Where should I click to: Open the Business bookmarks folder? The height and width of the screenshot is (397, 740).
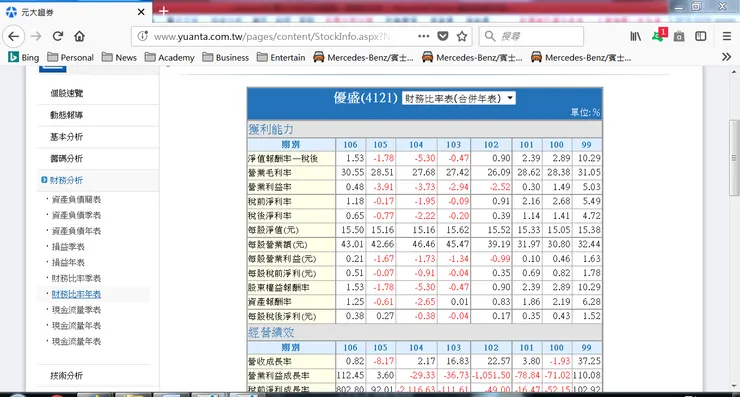tap(226, 58)
